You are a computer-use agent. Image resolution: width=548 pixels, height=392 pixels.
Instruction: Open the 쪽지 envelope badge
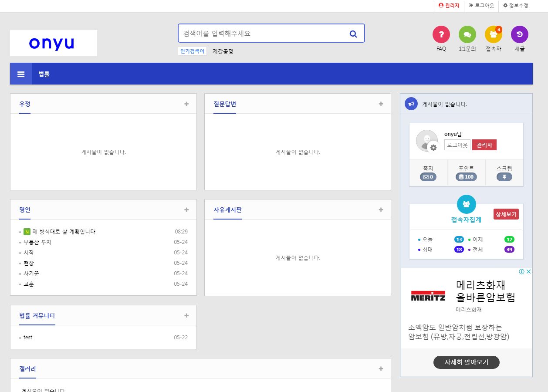(x=428, y=177)
